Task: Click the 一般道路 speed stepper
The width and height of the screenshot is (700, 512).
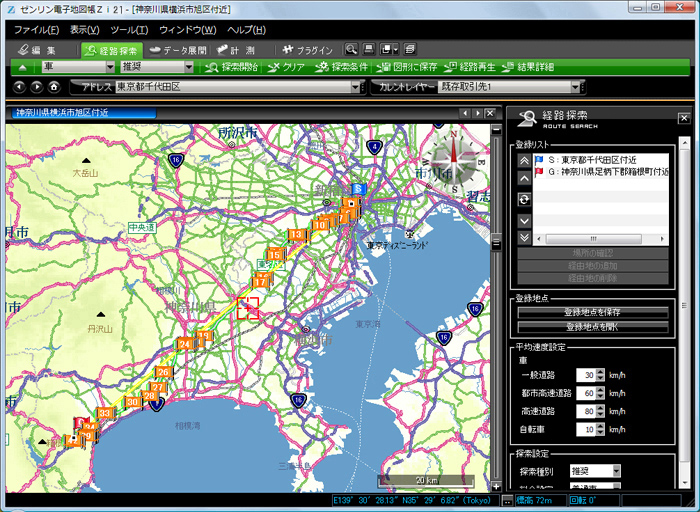Action: coord(600,375)
